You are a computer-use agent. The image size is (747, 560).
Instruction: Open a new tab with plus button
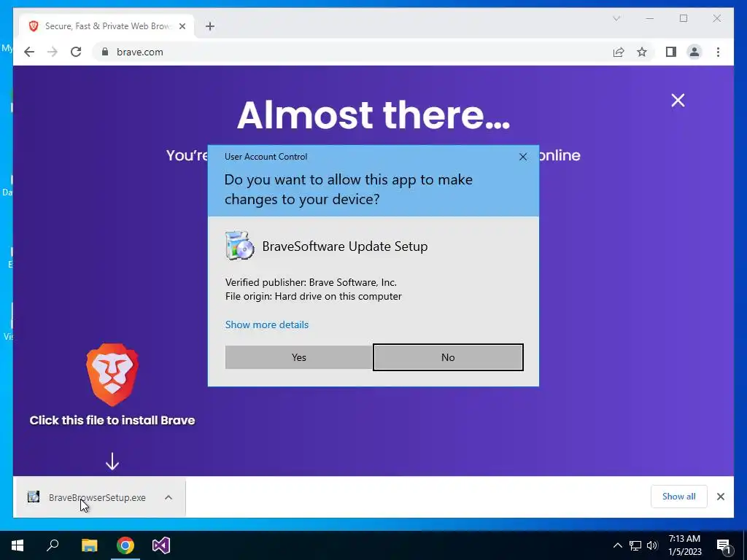point(210,26)
